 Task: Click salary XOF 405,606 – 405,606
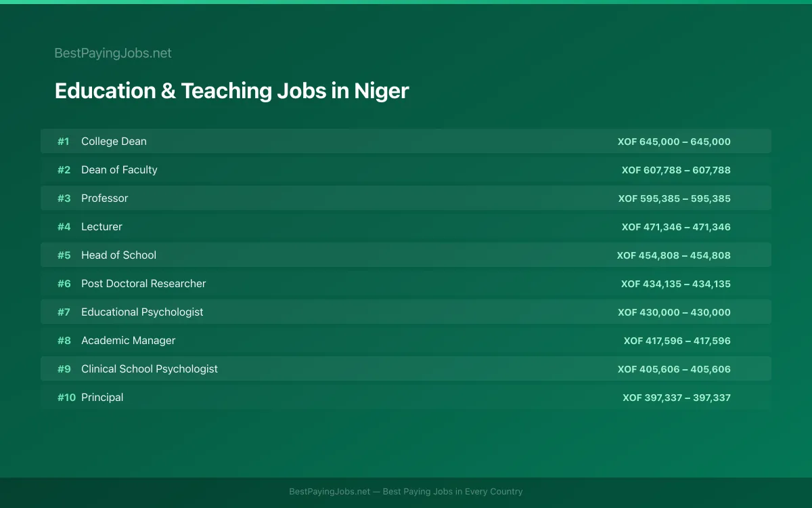coord(674,369)
